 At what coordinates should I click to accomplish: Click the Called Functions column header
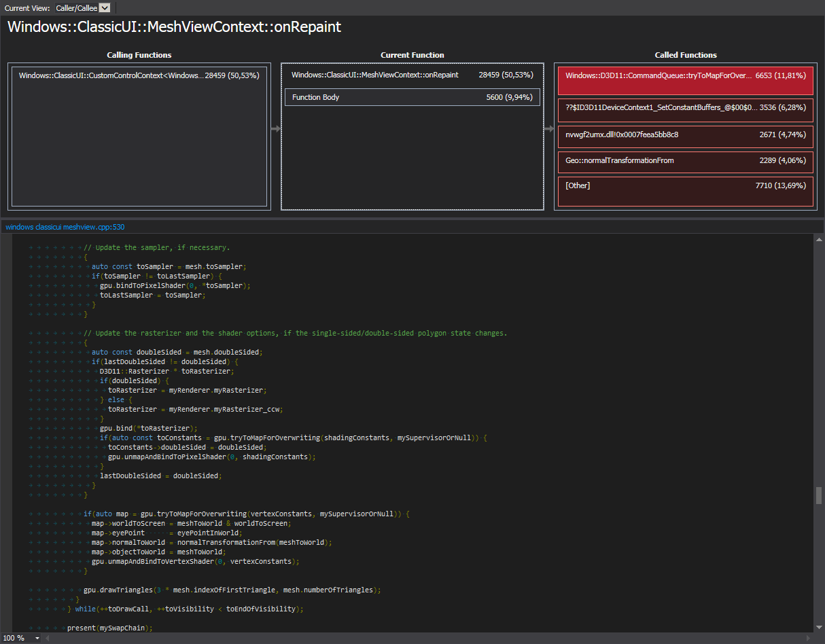tap(685, 55)
